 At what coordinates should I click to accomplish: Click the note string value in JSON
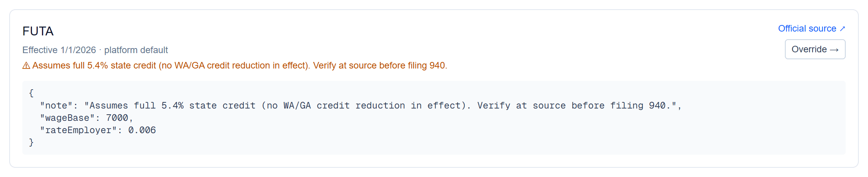coord(380,106)
